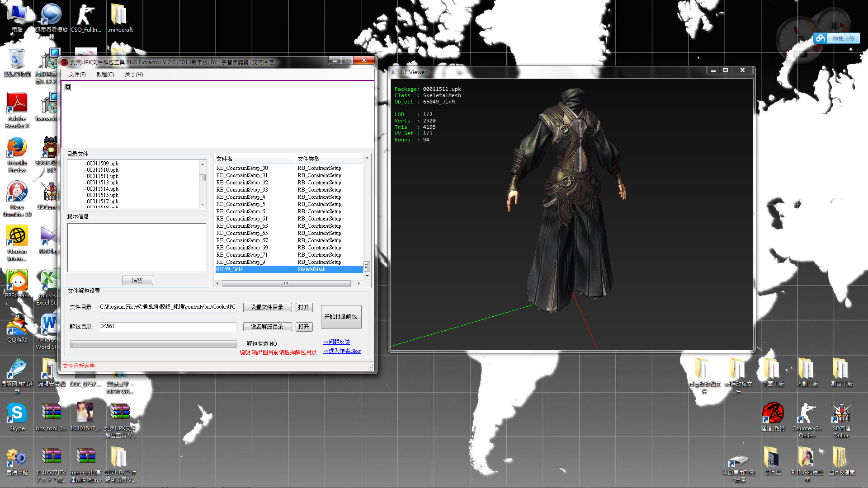
Task: Select the RB_ConstraintSetup_61 row
Action: pyautogui.click(x=242, y=219)
